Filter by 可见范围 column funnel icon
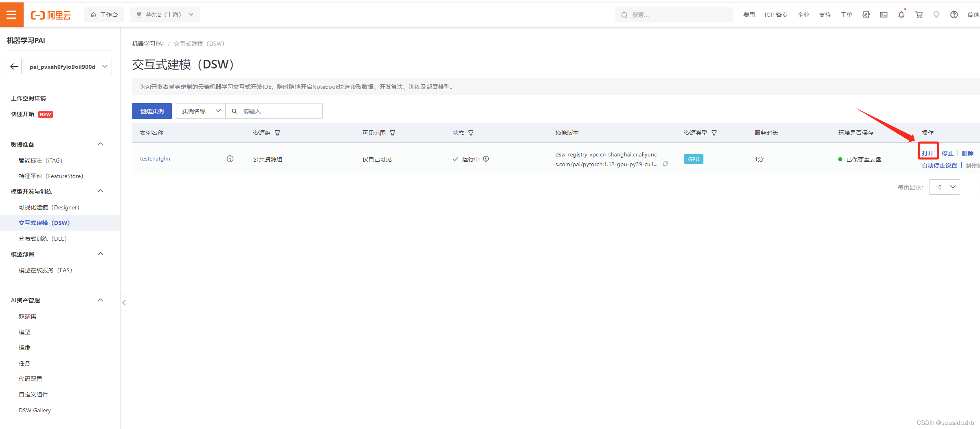The height and width of the screenshot is (429, 980). (x=393, y=133)
